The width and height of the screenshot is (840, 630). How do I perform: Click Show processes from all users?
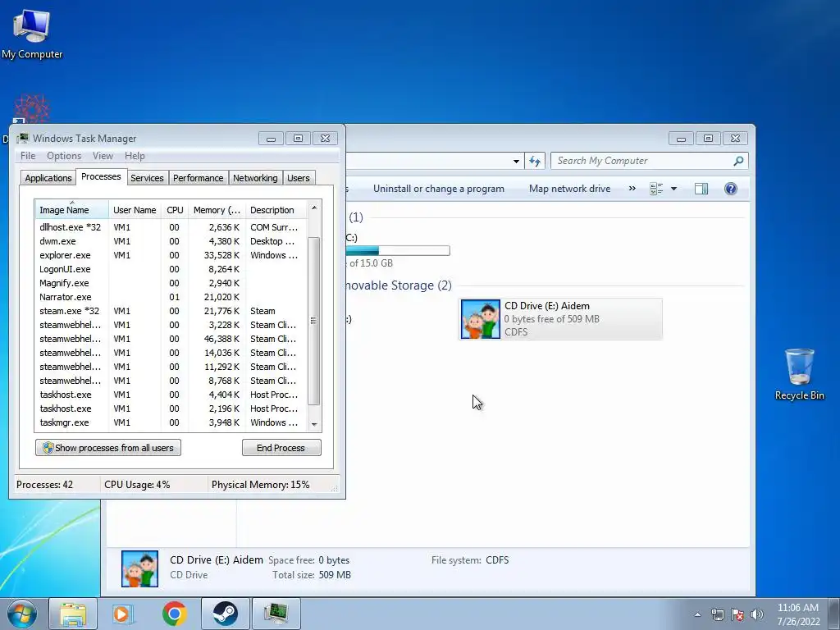pos(108,448)
